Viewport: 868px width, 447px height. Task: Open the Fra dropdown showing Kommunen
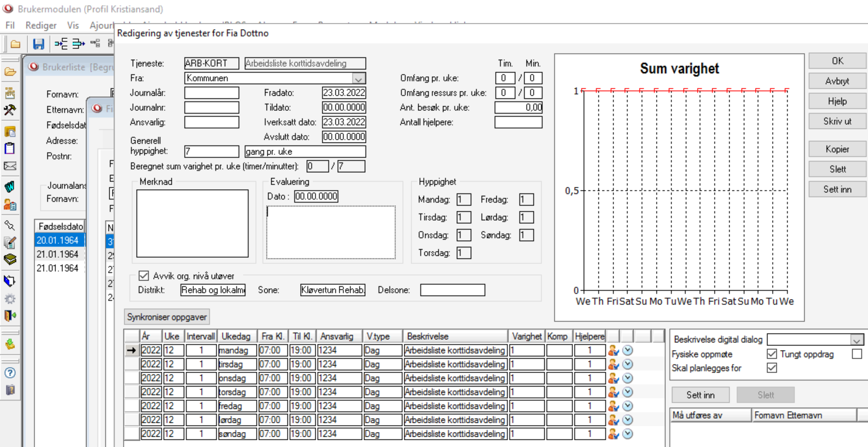click(x=358, y=78)
